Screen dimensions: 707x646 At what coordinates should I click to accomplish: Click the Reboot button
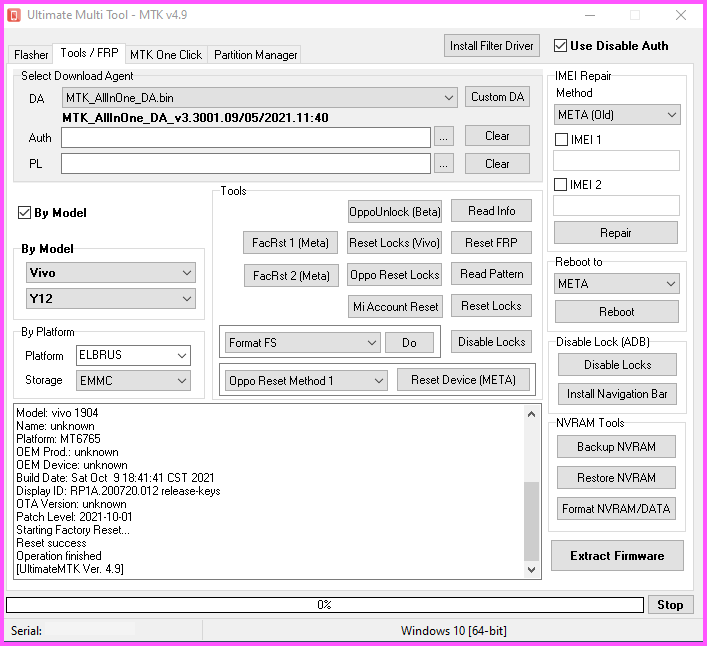(x=616, y=312)
